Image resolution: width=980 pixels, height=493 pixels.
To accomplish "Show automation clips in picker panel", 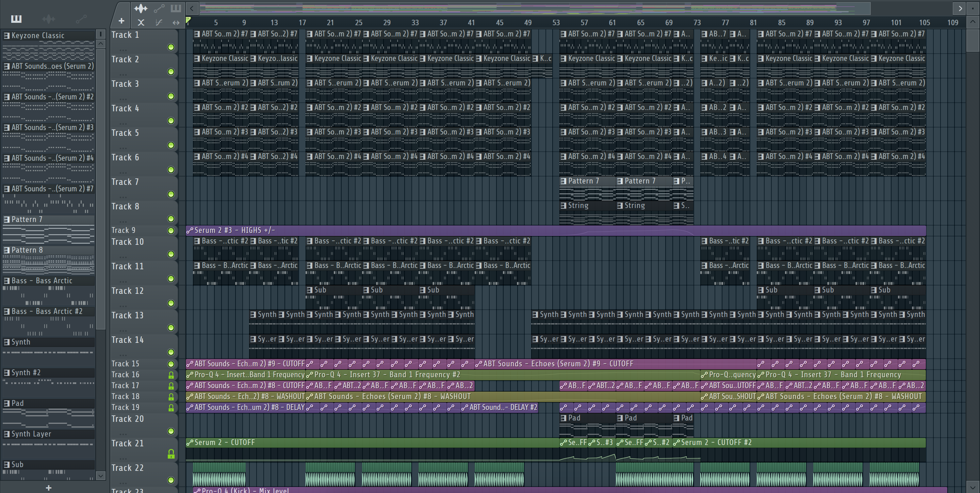I will pyautogui.click(x=81, y=19).
